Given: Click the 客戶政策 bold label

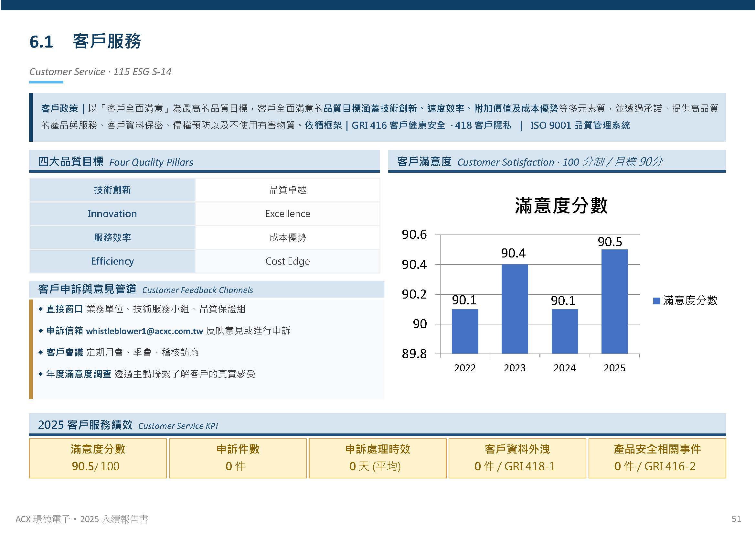Looking at the screenshot, I should [59, 108].
